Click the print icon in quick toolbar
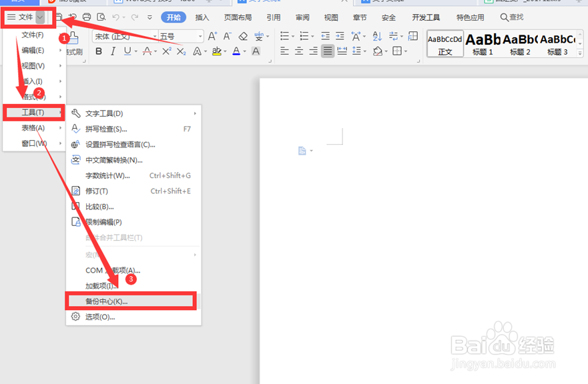The image size is (588, 384). coord(87,17)
